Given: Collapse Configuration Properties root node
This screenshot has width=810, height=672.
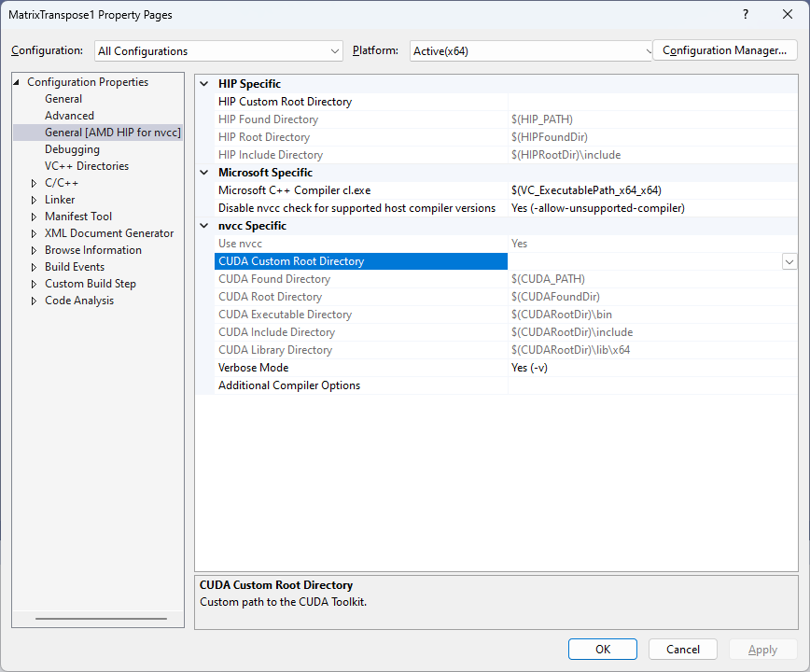Looking at the screenshot, I should click(17, 82).
